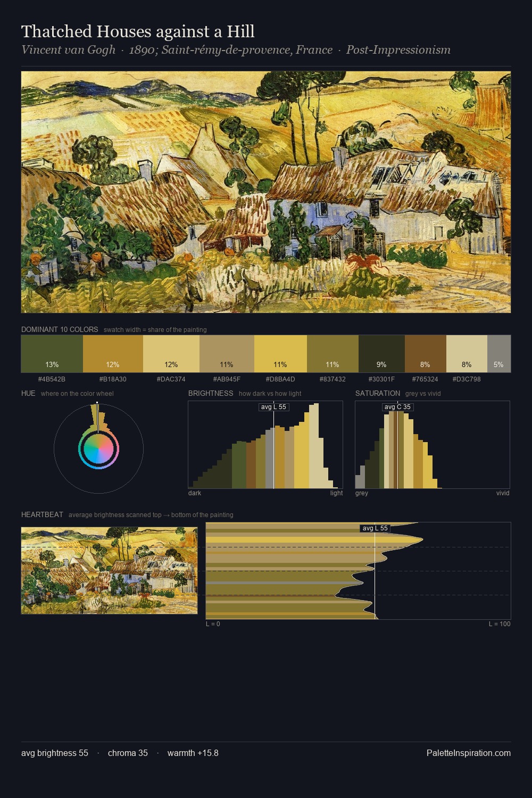Select the yellow #D8BA4D swatch
The width and height of the screenshot is (532, 798).
[280, 354]
